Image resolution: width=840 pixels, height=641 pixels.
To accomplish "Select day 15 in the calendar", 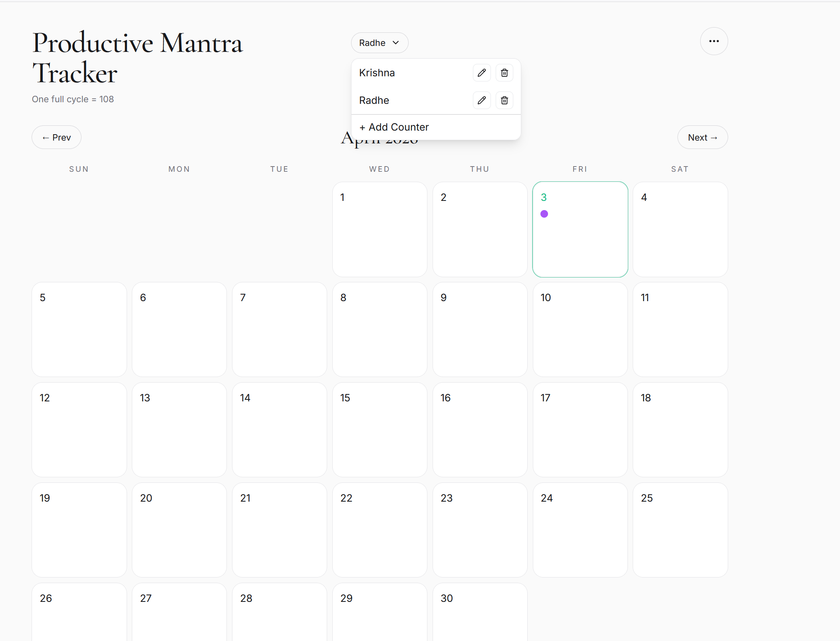I will [x=379, y=430].
